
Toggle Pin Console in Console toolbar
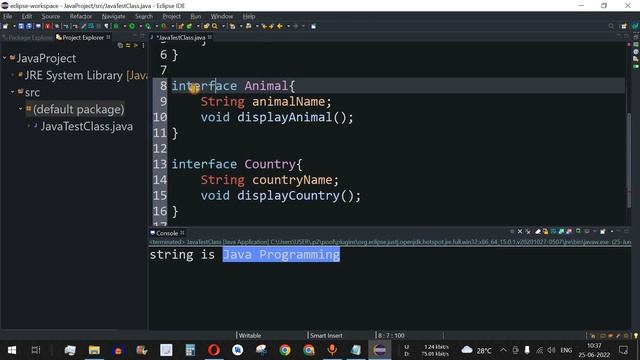click(x=578, y=231)
